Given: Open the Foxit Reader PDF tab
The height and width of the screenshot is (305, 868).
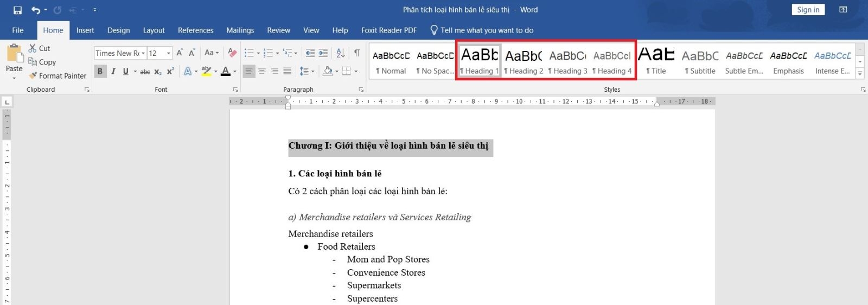Looking at the screenshot, I should (389, 30).
